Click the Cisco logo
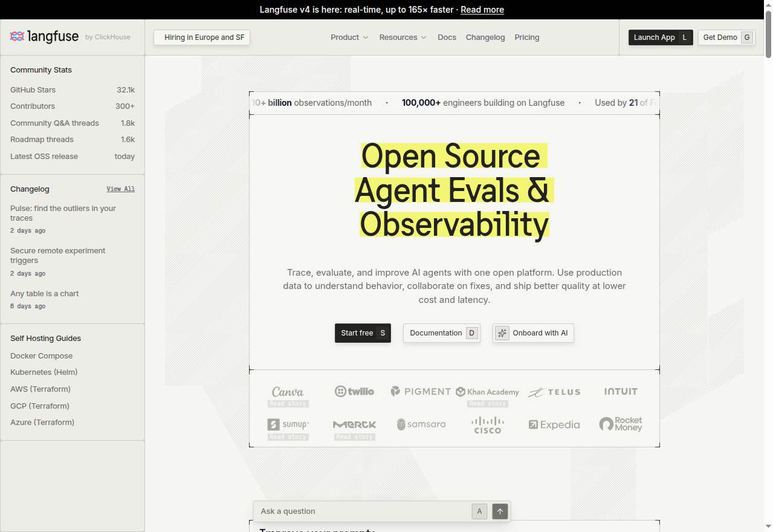 (488, 425)
